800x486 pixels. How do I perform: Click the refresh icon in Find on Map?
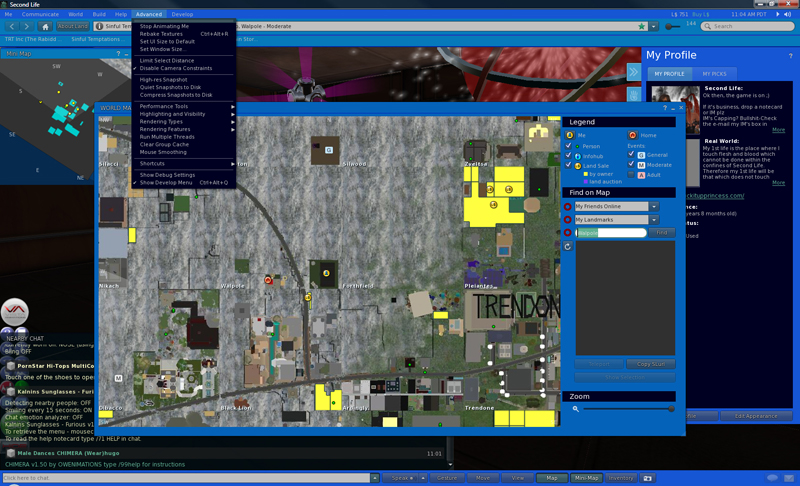[x=568, y=246]
